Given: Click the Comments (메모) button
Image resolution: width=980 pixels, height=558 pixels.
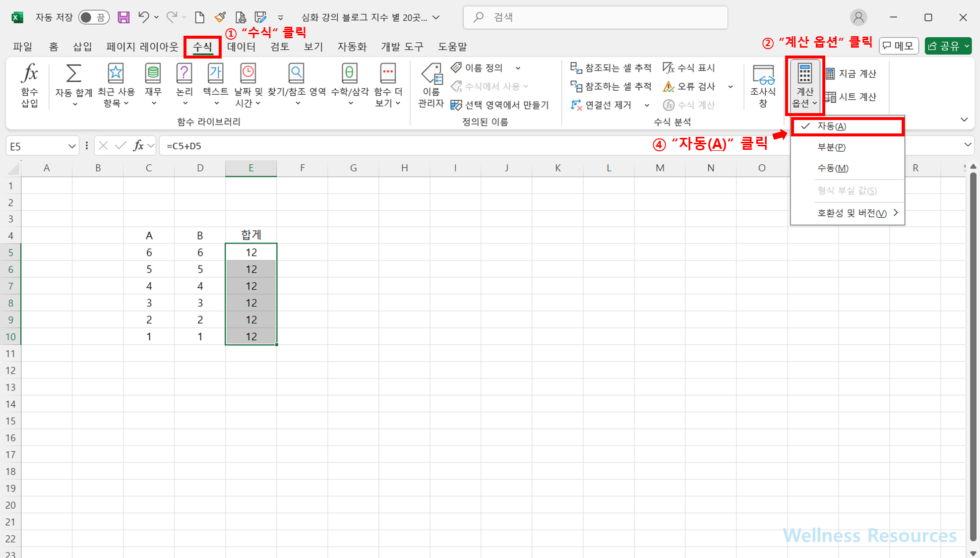Looking at the screenshot, I should [899, 46].
